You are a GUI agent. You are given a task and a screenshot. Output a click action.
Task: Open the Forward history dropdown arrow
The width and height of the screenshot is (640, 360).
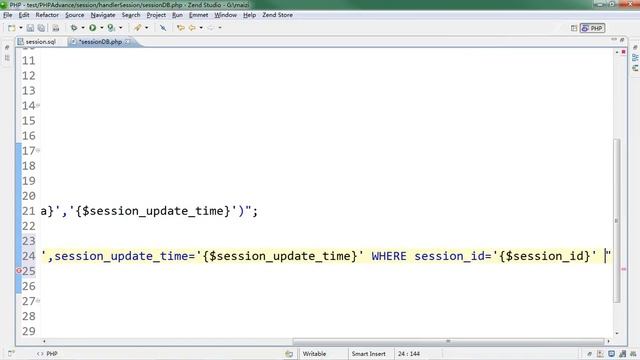tap(220, 28)
